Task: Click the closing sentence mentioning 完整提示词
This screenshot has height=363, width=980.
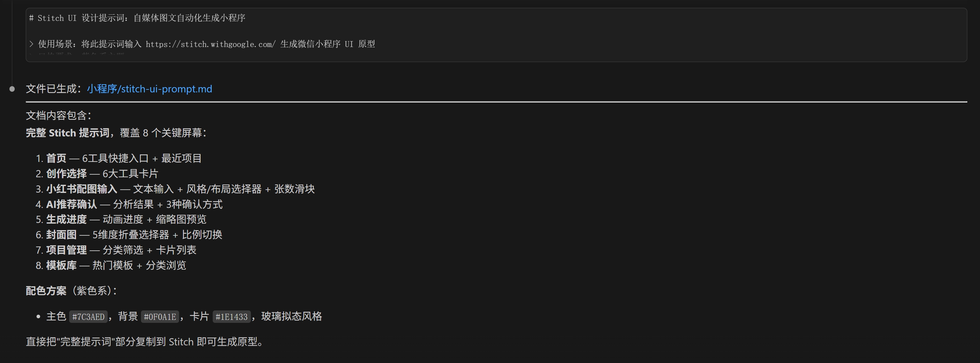Action: tap(145, 342)
